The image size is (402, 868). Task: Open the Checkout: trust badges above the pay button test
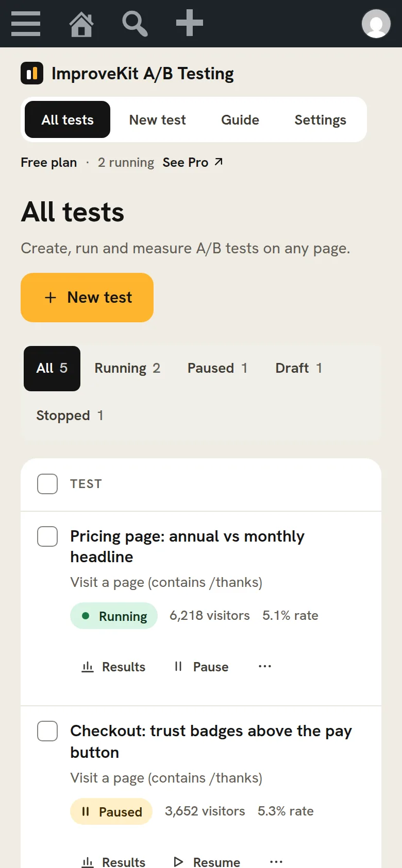(x=211, y=741)
